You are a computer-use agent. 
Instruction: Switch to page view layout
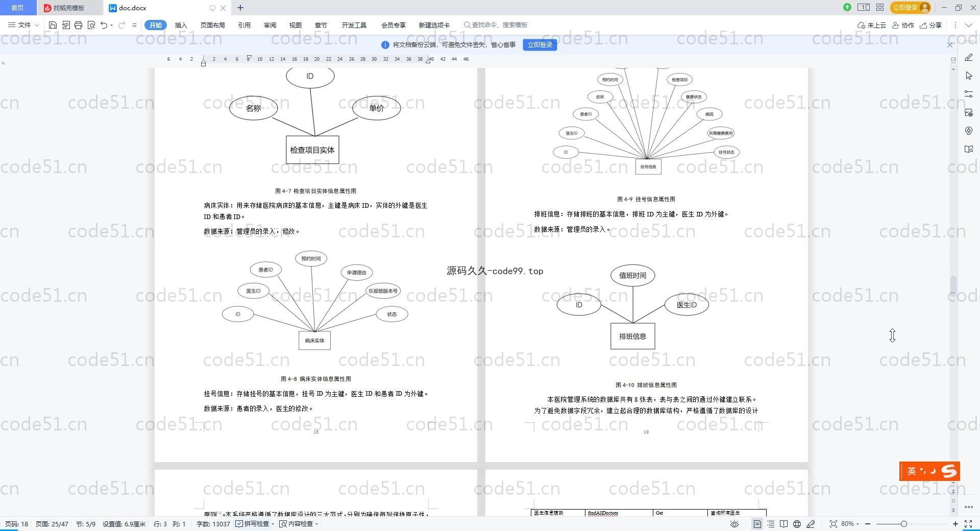[x=757, y=524]
